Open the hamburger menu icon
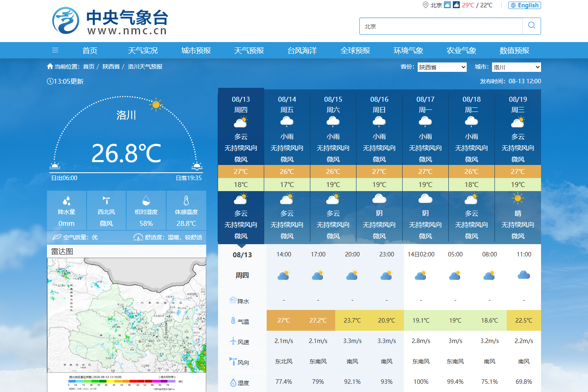Image resolution: width=588 pixels, height=392 pixels. click(55, 50)
